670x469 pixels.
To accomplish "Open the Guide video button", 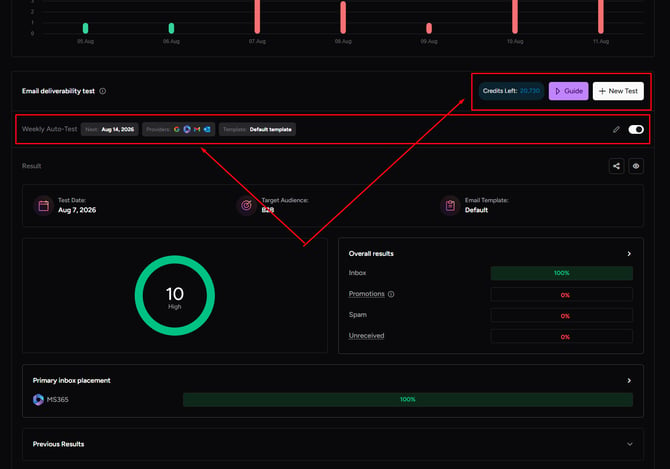I will point(568,91).
